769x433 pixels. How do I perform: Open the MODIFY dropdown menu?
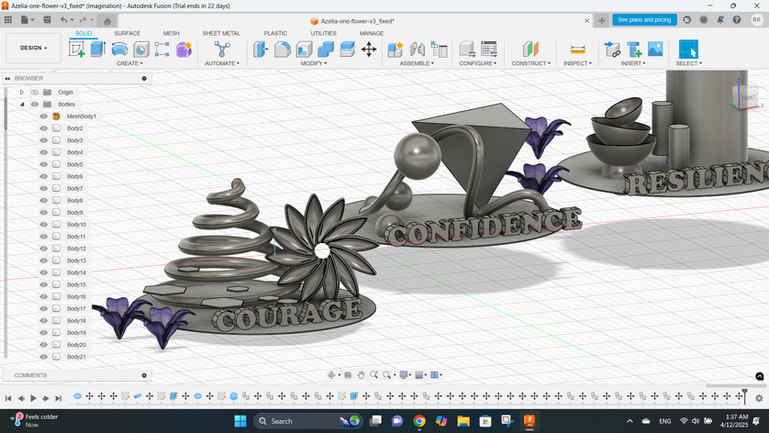tap(313, 63)
